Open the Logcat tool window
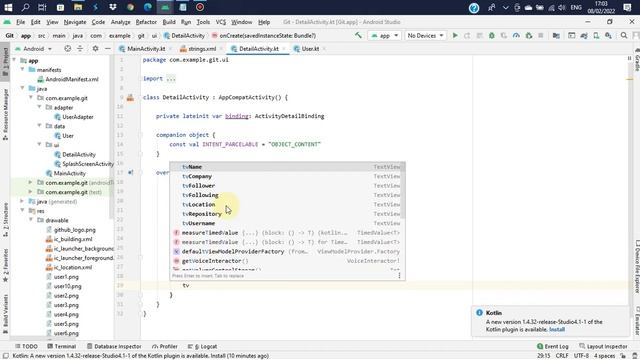The image size is (640, 360). click(x=202, y=346)
